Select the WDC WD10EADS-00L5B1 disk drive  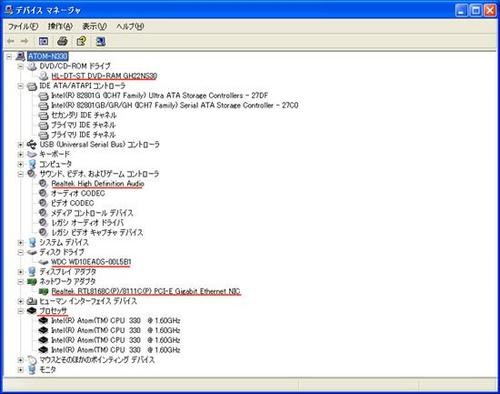click(91, 262)
